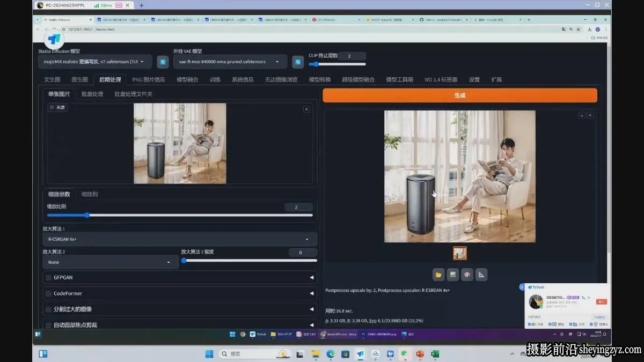Open the 扩展 tab

pyautogui.click(x=496, y=79)
